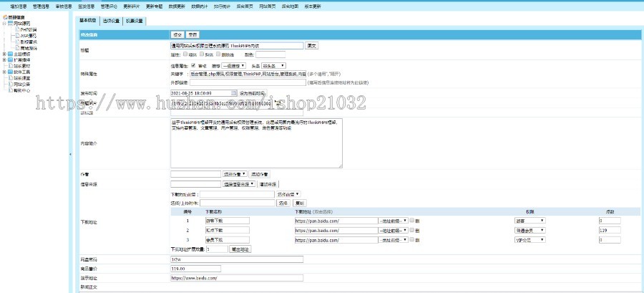Select the PHP源码 tree item

pos(29,29)
